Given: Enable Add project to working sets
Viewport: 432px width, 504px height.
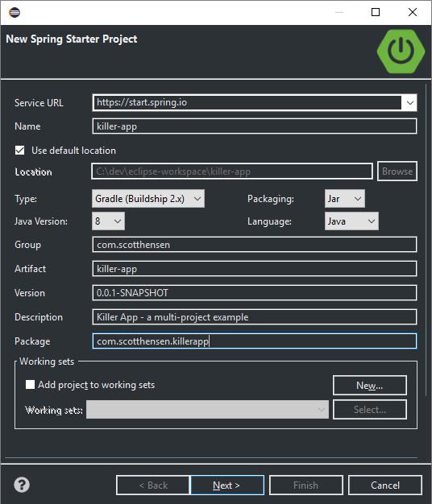Looking at the screenshot, I should pos(31,384).
